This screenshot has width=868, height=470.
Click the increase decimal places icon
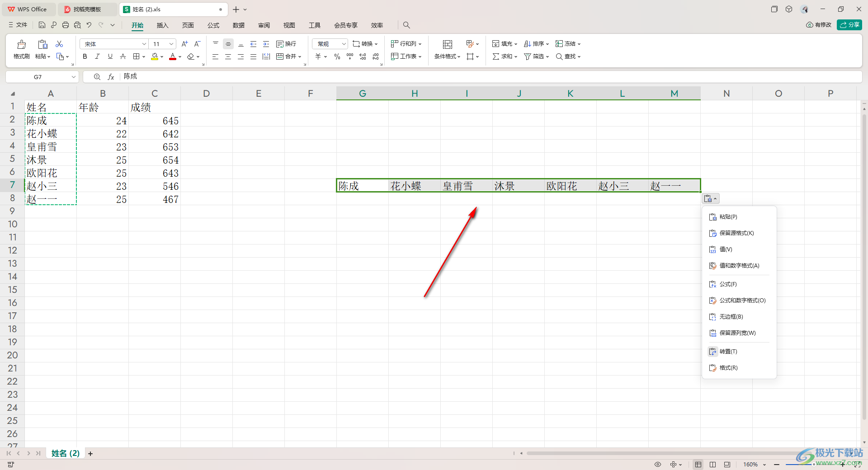(x=363, y=56)
